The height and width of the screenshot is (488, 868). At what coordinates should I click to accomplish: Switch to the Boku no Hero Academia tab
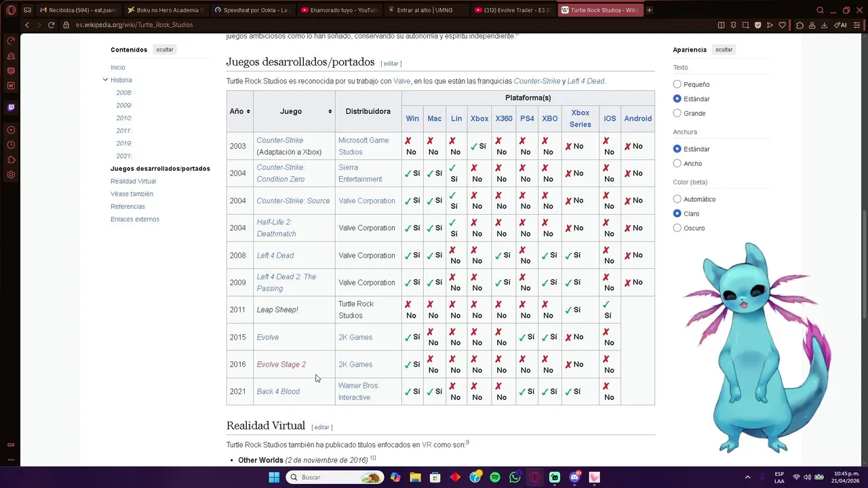pyautogui.click(x=166, y=10)
